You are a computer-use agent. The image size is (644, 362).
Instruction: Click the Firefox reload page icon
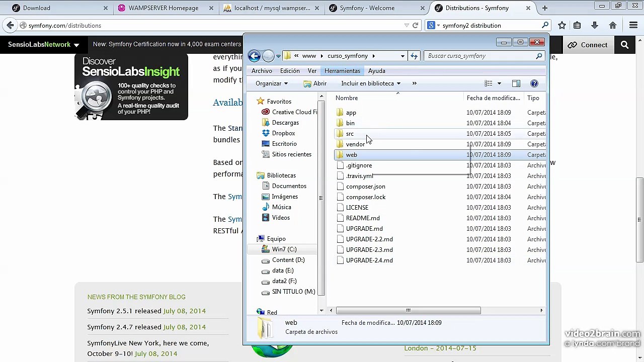pos(416,25)
